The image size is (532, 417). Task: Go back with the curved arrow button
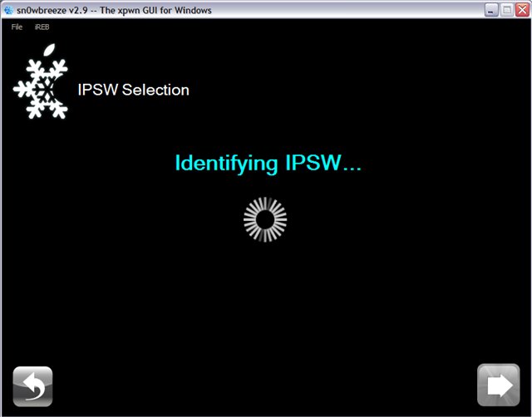[32, 386]
